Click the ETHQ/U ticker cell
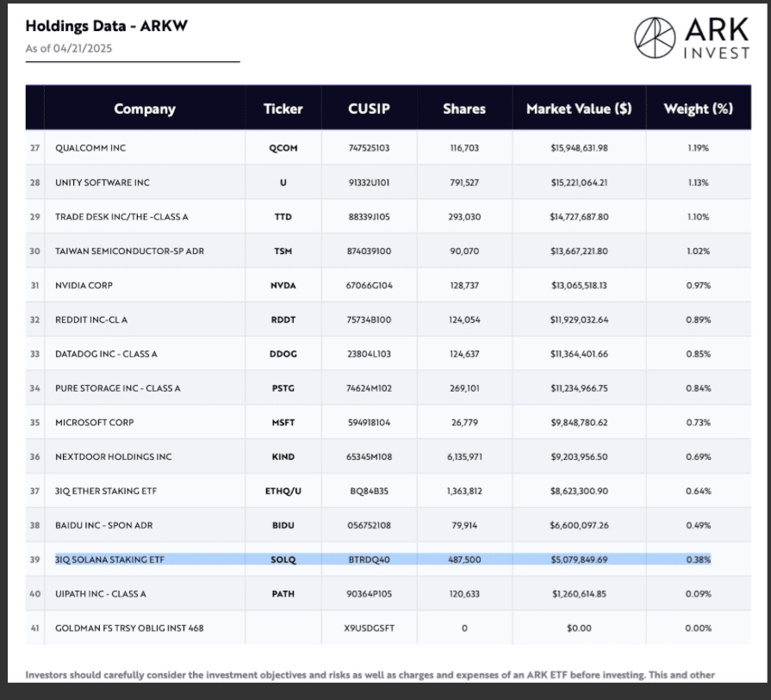Viewport: 771px width, 700px height. pyautogui.click(x=283, y=491)
